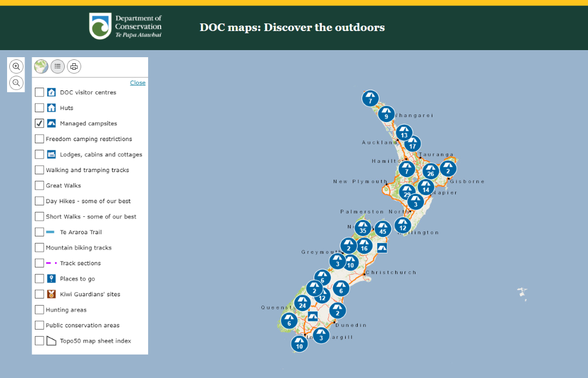Screen dimensions: 588x378
Task: Enable Track sections layer checkbox
Action: [x=39, y=263]
